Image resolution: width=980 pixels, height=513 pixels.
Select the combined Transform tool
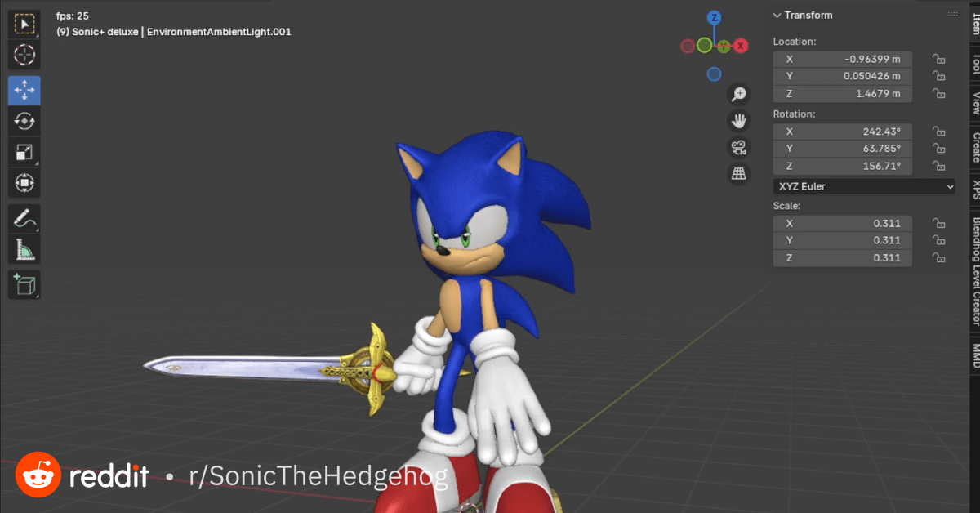coord(24,183)
